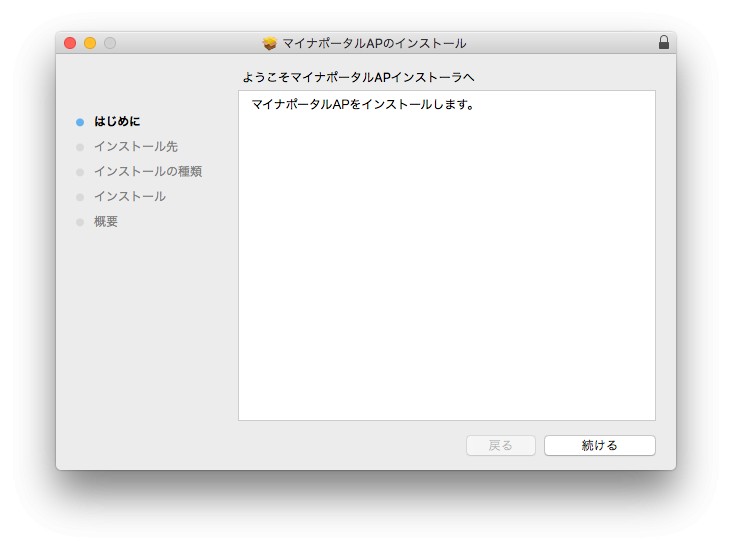The width and height of the screenshot is (732, 550).
Task: Click the マイナポータルAPをインストールします text line
Action: 362,104
